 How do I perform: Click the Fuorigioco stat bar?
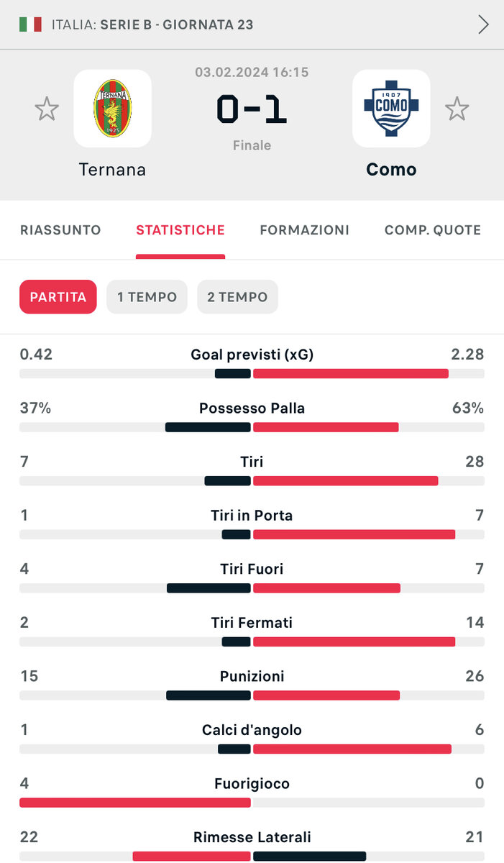(252, 803)
